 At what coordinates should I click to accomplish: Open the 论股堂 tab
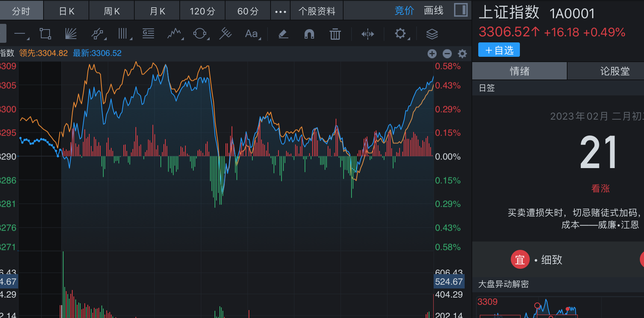point(614,71)
